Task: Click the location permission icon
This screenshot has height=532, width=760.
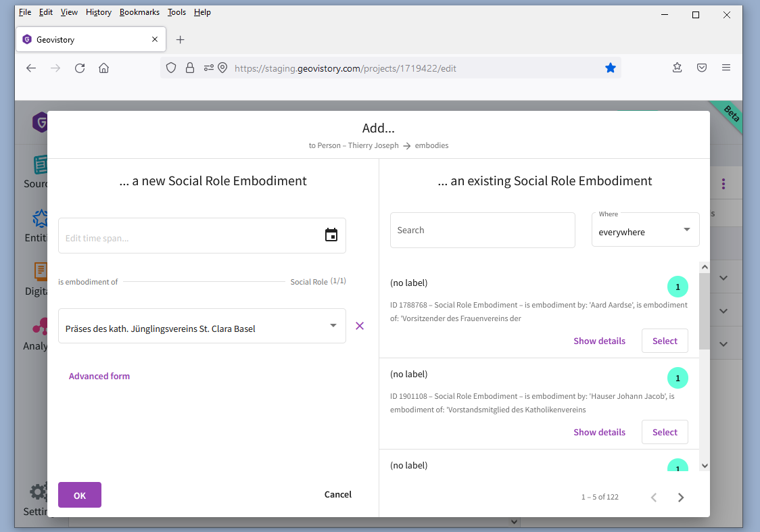Action: [x=222, y=68]
